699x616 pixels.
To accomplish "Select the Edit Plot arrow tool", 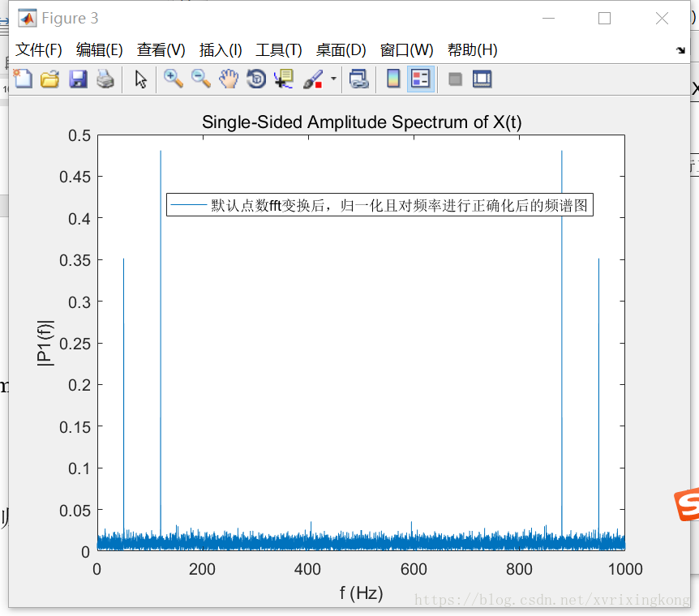I will point(140,79).
